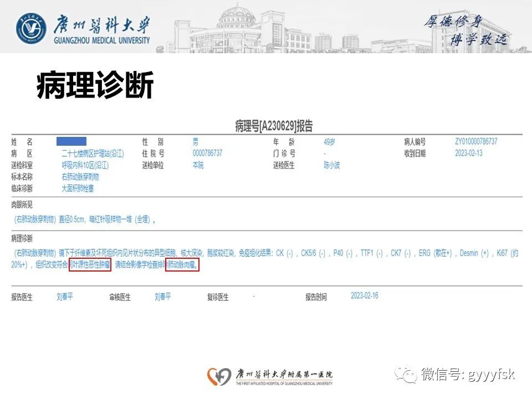
Task: Click received date 2023-02-13
Action: click(x=469, y=153)
